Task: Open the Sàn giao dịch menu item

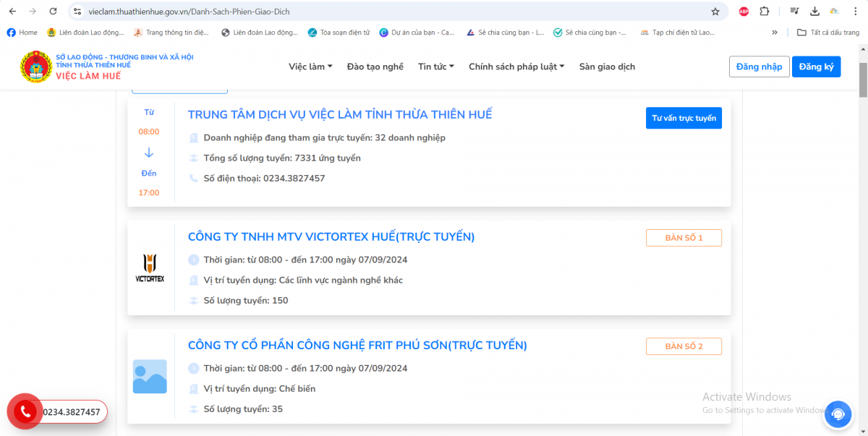Action: click(x=606, y=66)
